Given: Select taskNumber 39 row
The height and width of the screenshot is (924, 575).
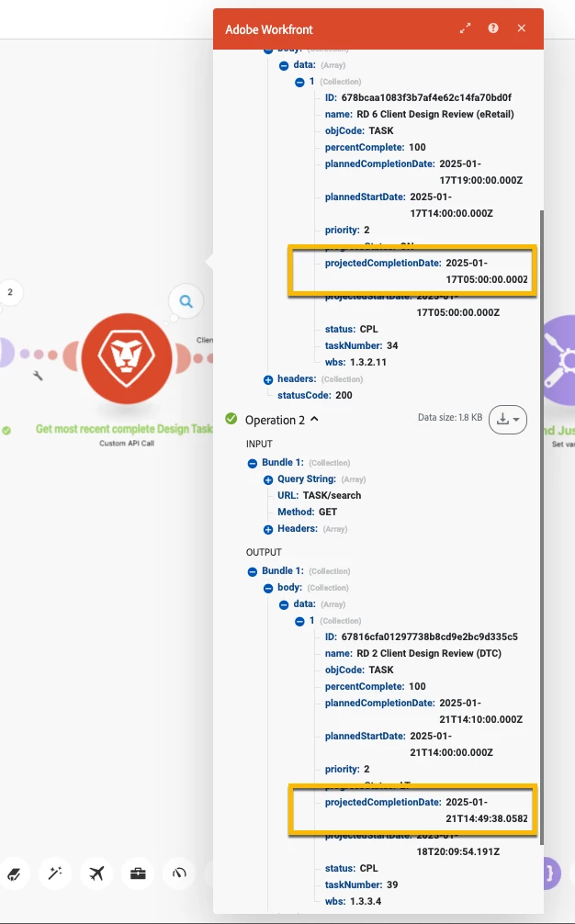Looking at the screenshot, I should coord(361,885).
